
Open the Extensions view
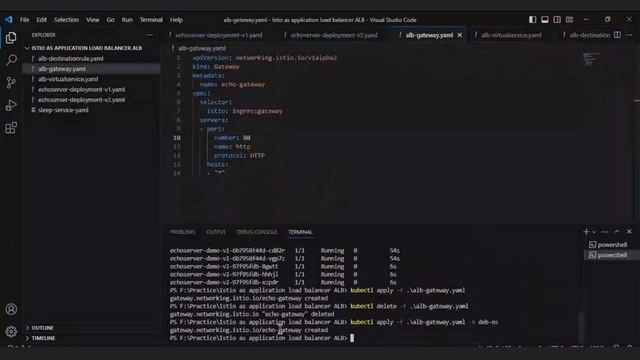tap(11, 128)
